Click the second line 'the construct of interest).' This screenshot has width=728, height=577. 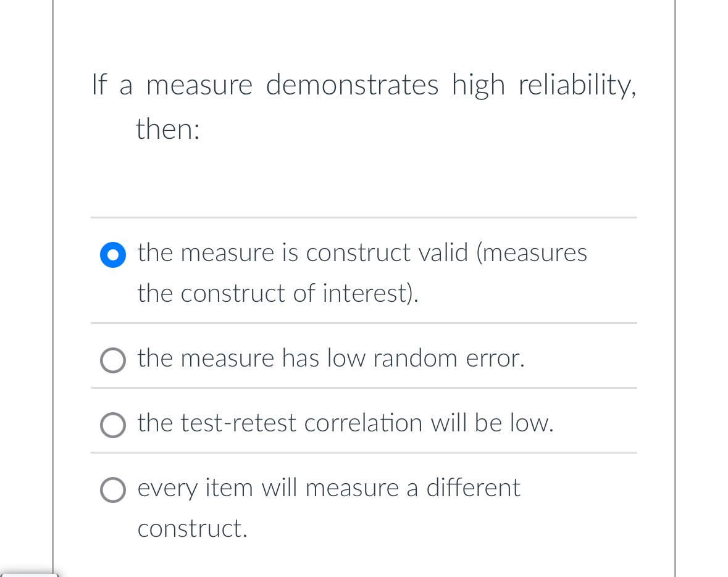[x=278, y=293]
